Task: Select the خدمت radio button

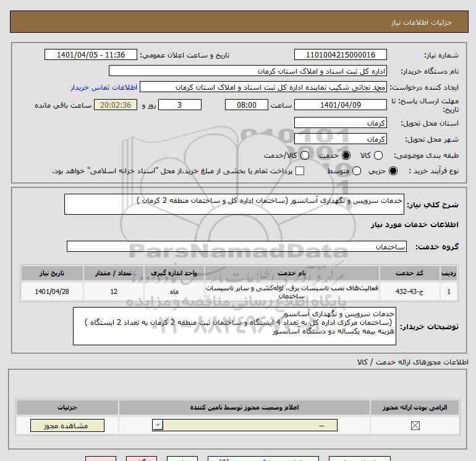Action: coord(346,155)
